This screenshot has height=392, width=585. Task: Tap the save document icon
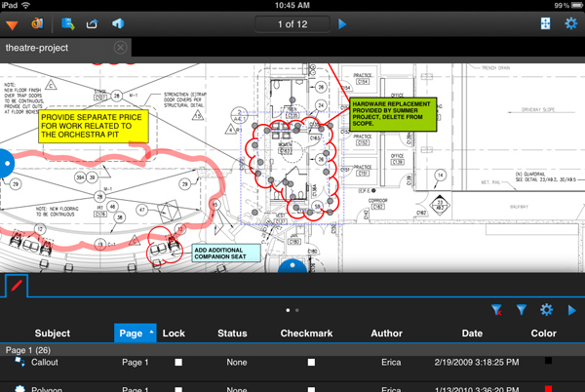click(69, 23)
